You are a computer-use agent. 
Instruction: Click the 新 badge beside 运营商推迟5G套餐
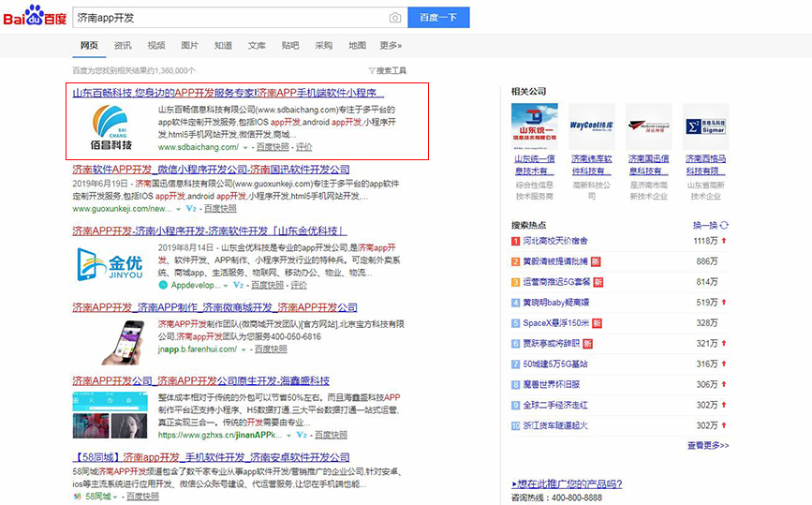(x=598, y=282)
